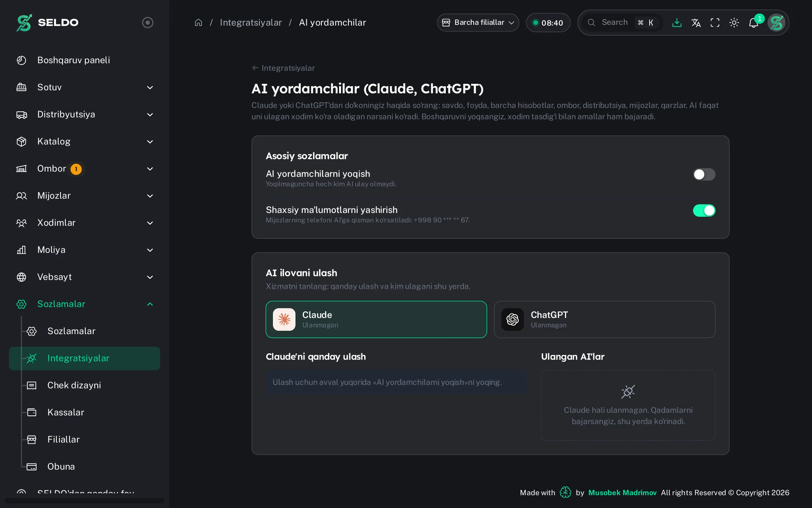Viewport: 812px width, 508px height.
Task: Click the sidebar horizontal scrollbar
Action: click(x=85, y=500)
